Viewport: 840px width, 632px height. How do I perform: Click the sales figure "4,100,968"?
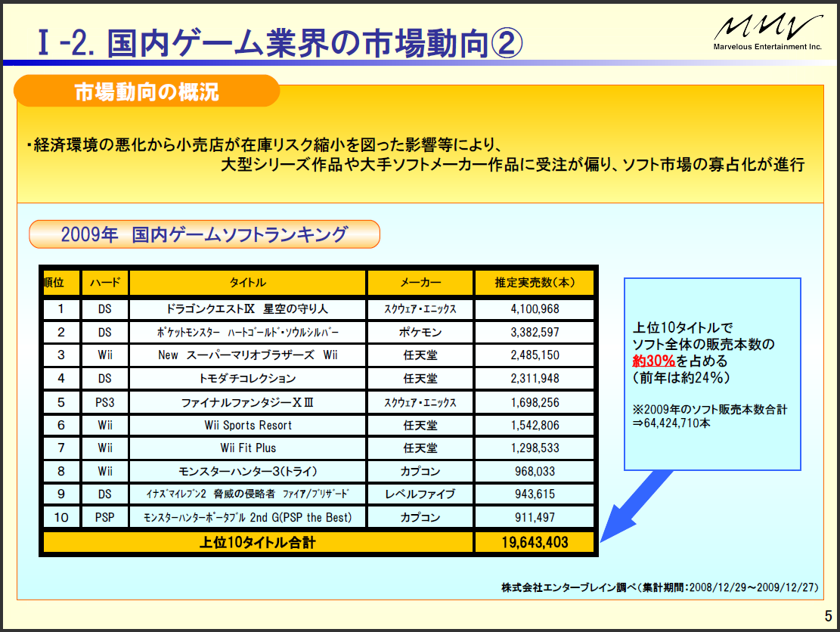click(535, 309)
